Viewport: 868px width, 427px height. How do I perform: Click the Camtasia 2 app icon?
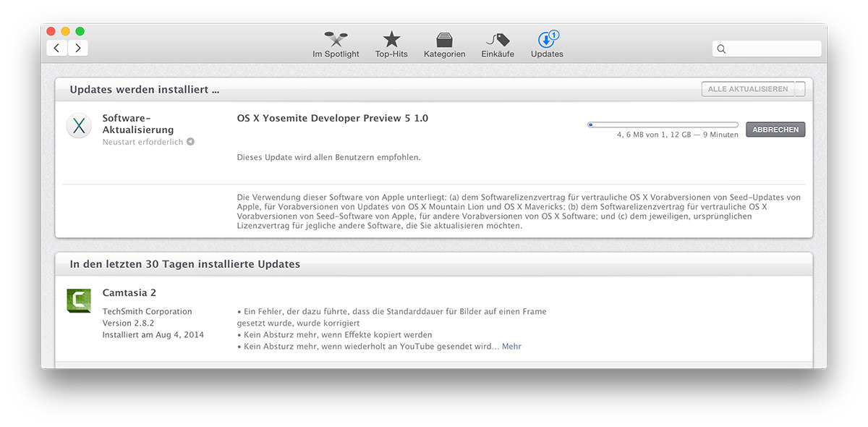[79, 300]
